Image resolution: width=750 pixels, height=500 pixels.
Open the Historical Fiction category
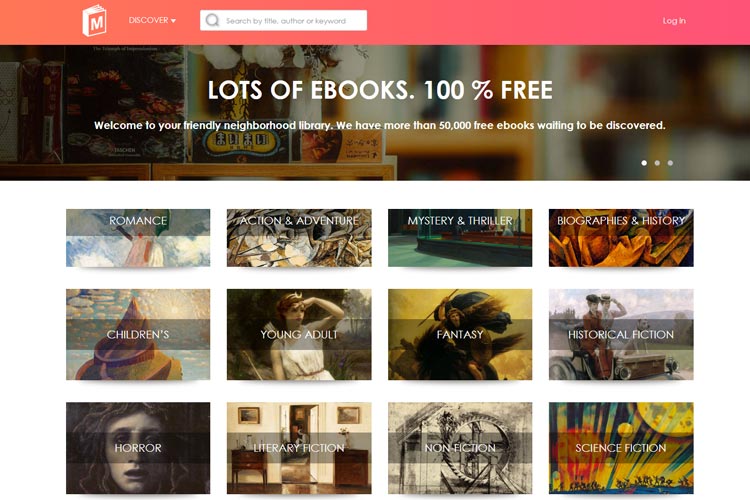(x=621, y=334)
